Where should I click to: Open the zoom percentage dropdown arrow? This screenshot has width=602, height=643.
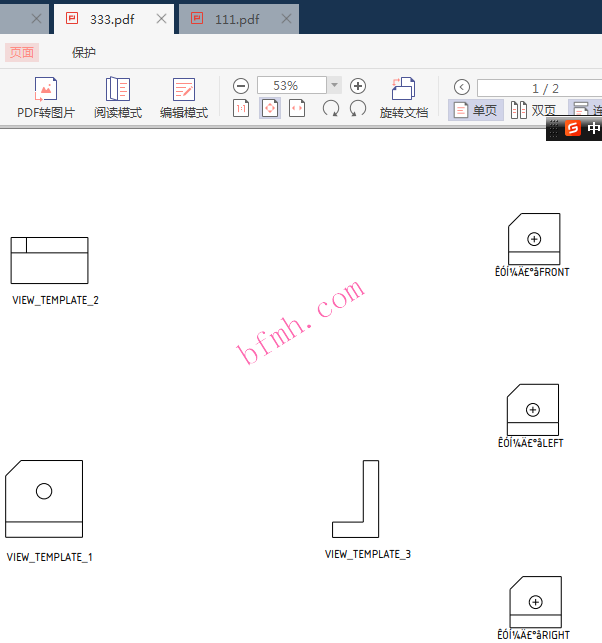click(335, 86)
